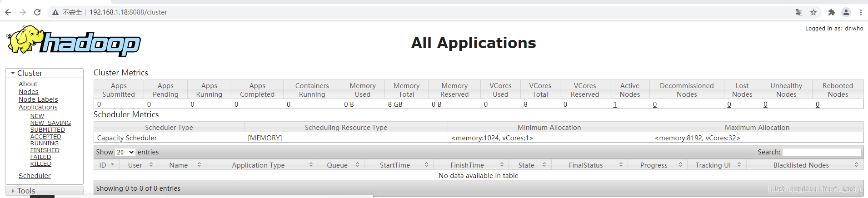Image resolution: width=868 pixels, height=198 pixels.
Task: Filter applications by FAILED state
Action: [x=41, y=157]
